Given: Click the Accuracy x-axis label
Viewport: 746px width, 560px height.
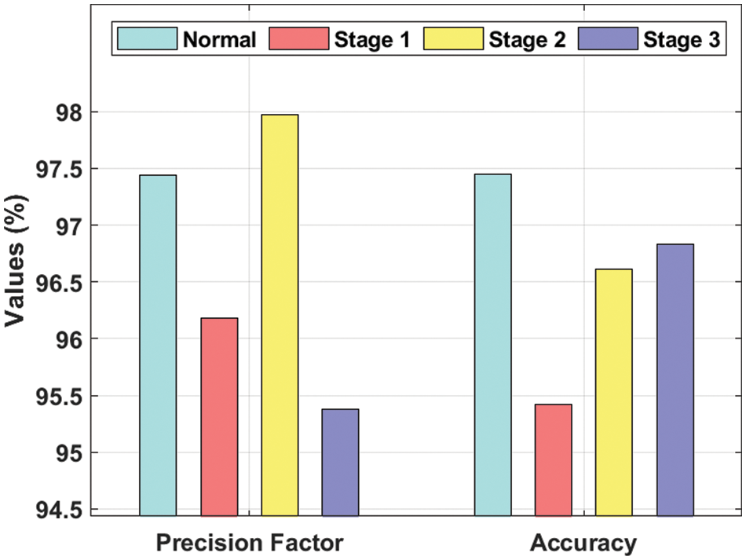Looking at the screenshot, I should pyautogui.click(x=583, y=543).
